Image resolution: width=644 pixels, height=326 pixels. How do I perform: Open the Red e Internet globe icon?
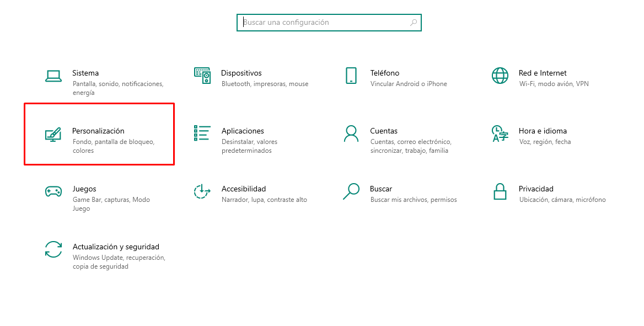pyautogui.click(x=500, y=76)
